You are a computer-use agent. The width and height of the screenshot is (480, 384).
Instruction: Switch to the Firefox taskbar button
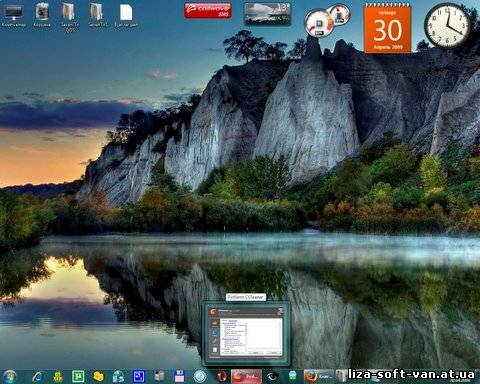pos(318,377)
